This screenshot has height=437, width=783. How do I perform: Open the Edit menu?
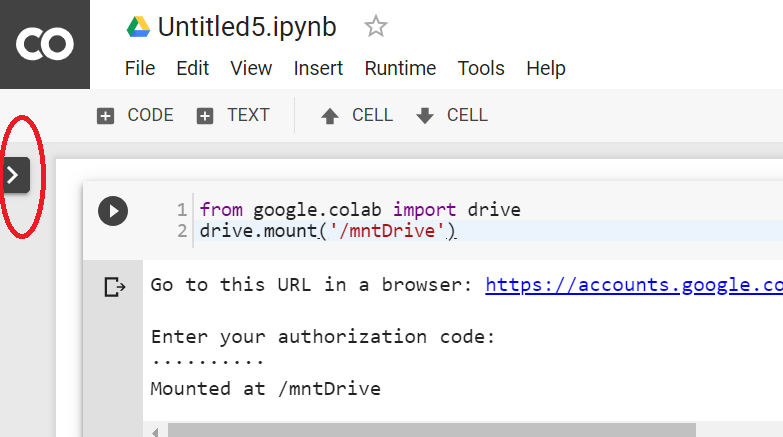point(193,68)
